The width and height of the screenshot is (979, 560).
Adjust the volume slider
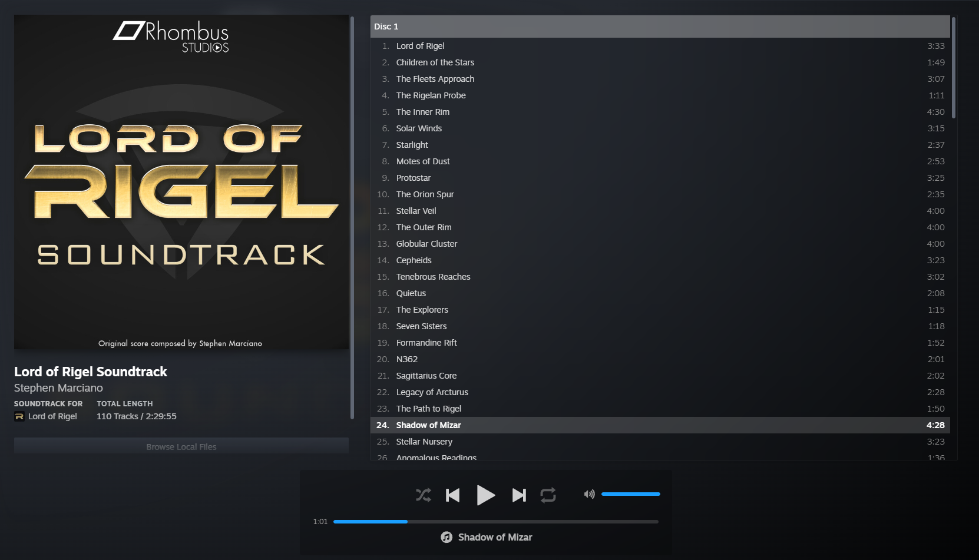tap(630, 494)
